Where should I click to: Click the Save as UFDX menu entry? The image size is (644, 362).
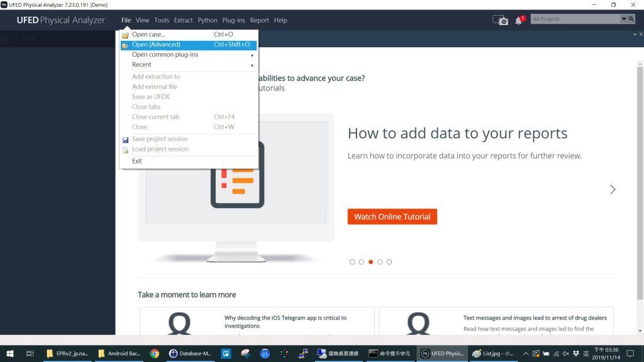(189, 97)
